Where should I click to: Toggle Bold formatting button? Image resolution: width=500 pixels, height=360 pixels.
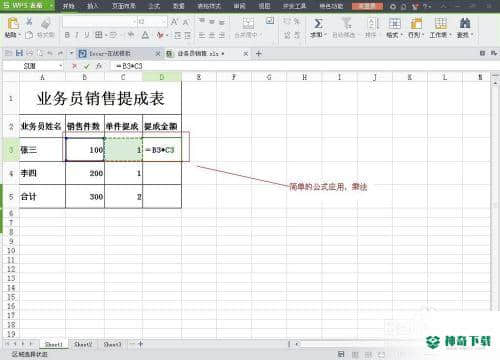pos(67,35)
